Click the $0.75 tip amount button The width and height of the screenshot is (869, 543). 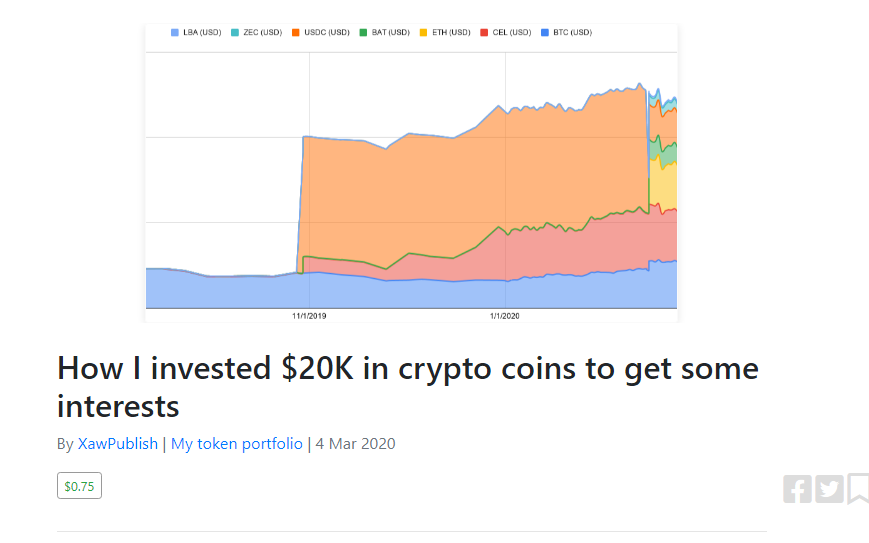79,486
